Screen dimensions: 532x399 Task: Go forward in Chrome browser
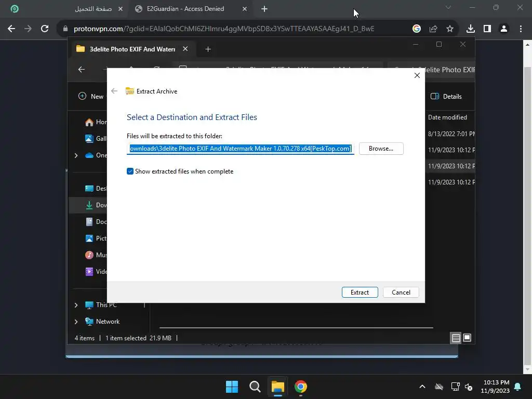(x=28, y=29)
